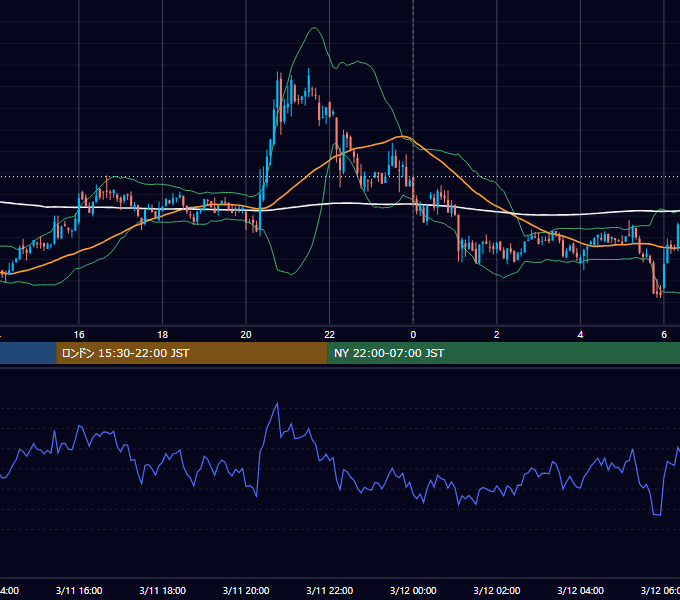Click the 3/11 22:00 time label

(330, 590)
